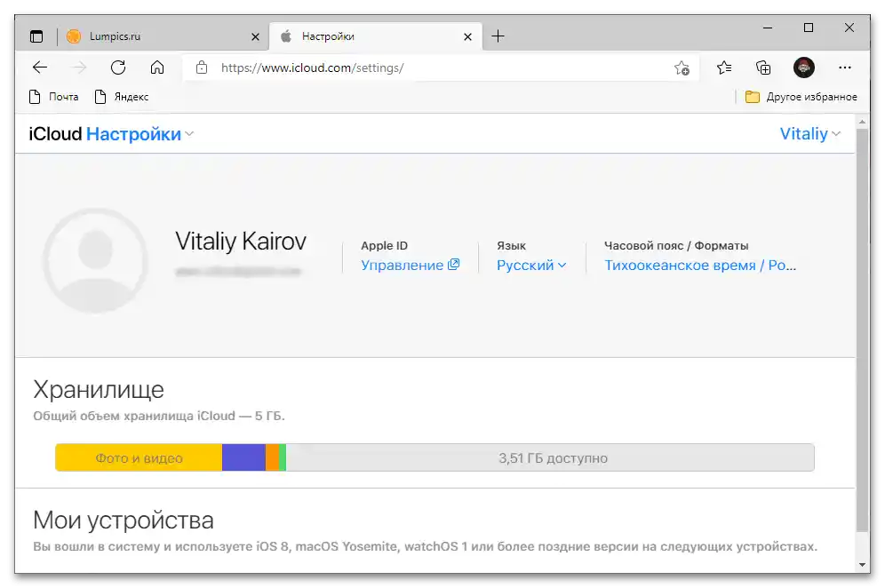Open the Favorites list icon
Screen dimensions: 885x588
724,68
